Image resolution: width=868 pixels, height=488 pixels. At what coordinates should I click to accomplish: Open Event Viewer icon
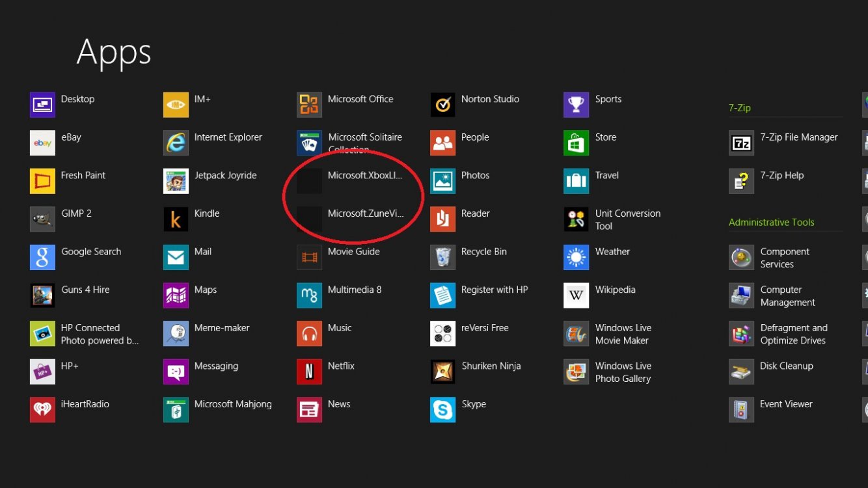click(741, 410)
